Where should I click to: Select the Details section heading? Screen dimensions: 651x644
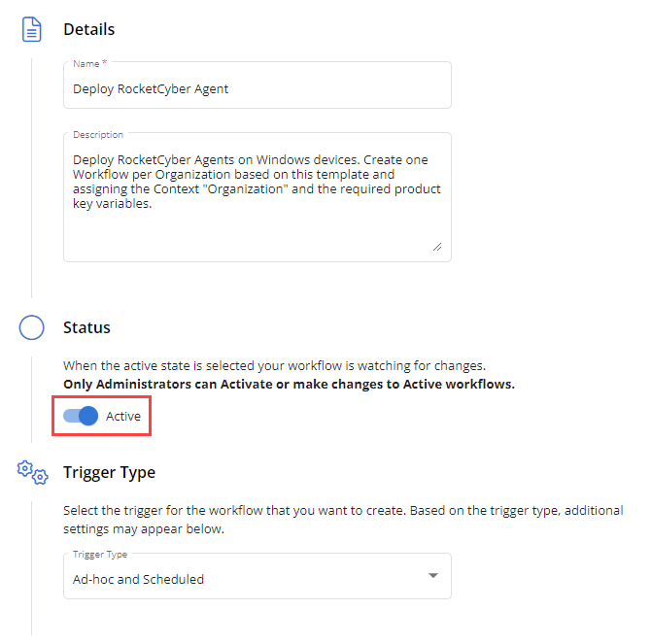point(88,29)
